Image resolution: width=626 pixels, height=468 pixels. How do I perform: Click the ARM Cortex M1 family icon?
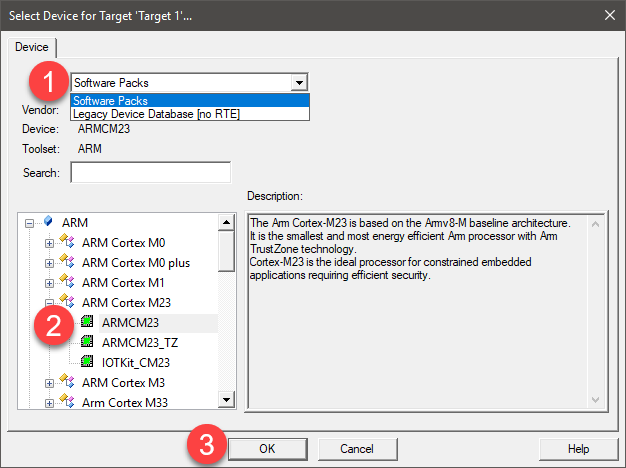pyautogui.click(x=67, y=281)
